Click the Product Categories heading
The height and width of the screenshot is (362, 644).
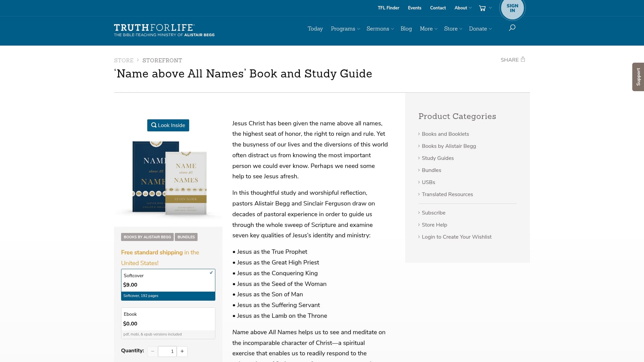pos(457,116)
